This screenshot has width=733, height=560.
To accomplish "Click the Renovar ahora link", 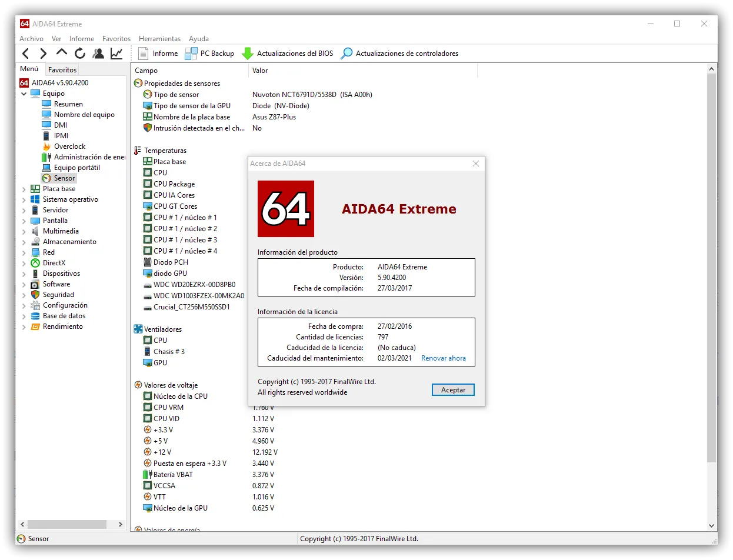I will 444,358.
